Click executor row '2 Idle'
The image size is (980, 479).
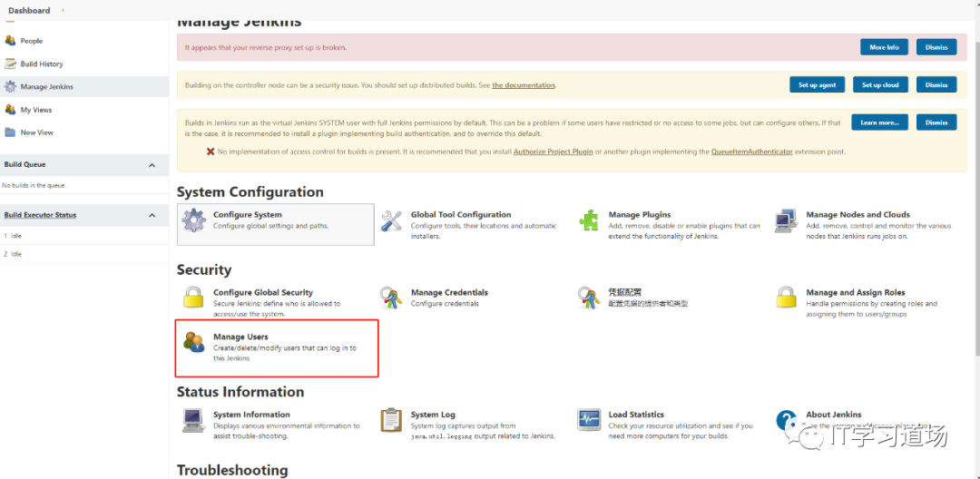pos(83,254)
